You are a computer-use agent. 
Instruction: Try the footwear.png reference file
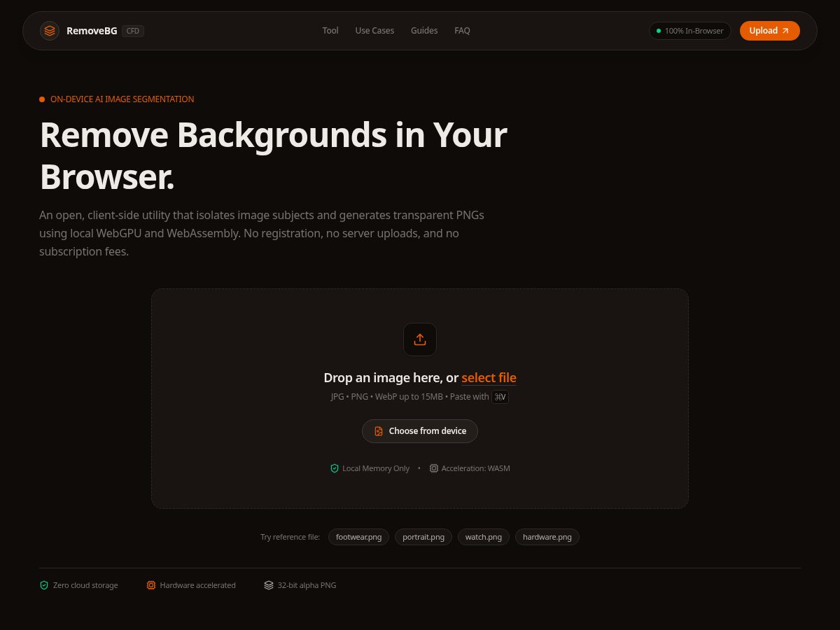(359, 537)
